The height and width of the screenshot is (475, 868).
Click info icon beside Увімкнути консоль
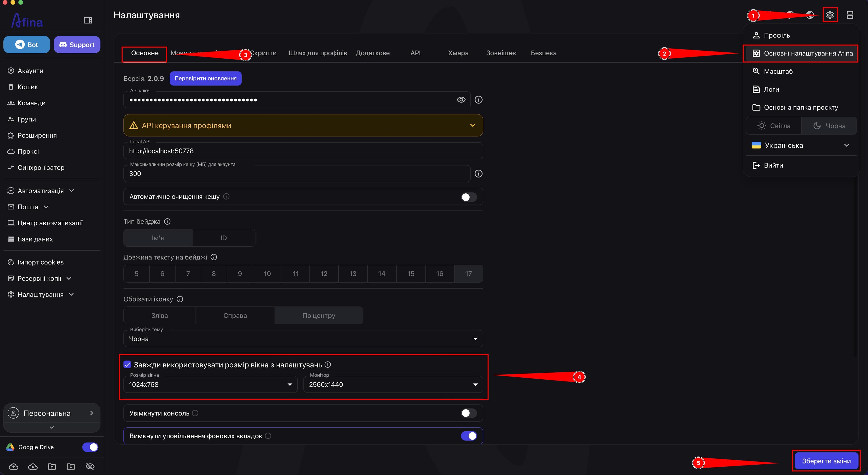coord(195,413)
